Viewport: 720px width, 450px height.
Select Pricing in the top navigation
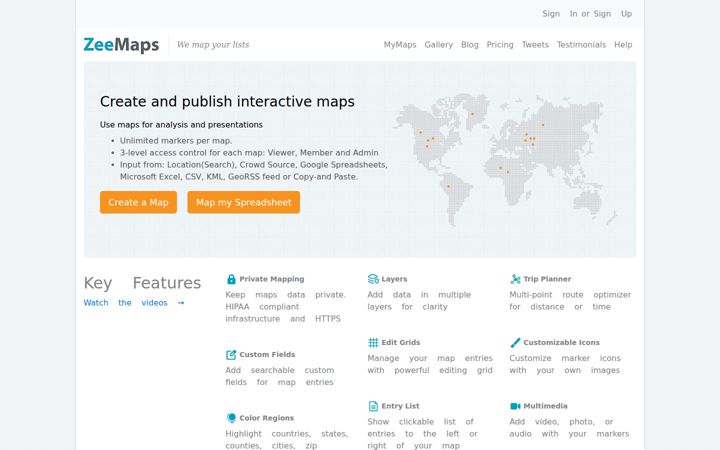[x=500, y=45]
